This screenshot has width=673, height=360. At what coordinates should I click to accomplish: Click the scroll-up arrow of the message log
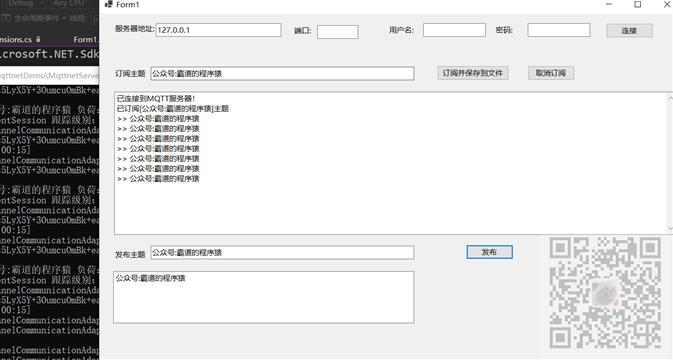coord(670,98)
